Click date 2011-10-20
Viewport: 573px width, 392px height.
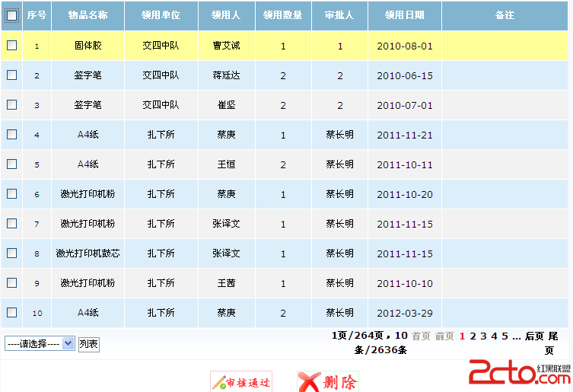pyautogui.click(x=405, y=194)
